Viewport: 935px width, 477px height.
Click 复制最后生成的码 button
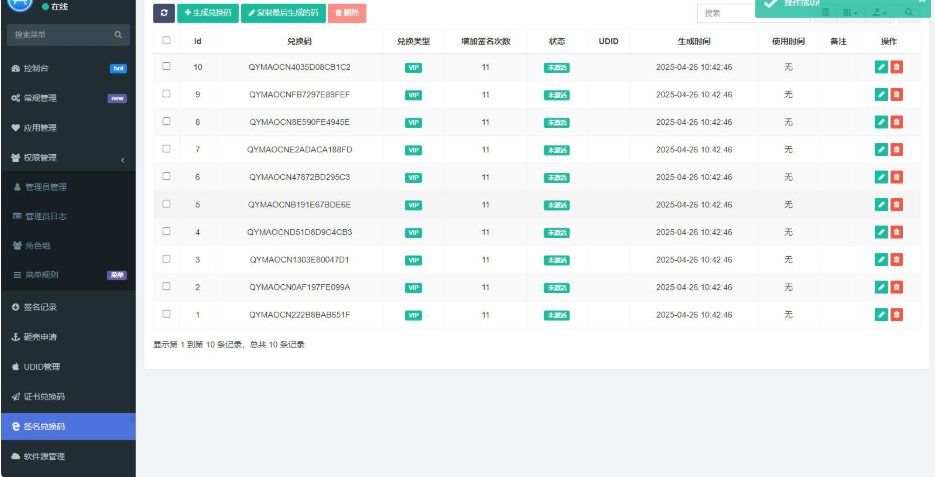283,13
